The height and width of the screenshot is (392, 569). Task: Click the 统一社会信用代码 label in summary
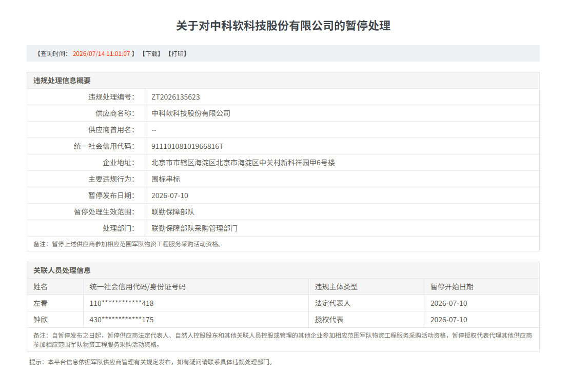click(x=104, y=146)
